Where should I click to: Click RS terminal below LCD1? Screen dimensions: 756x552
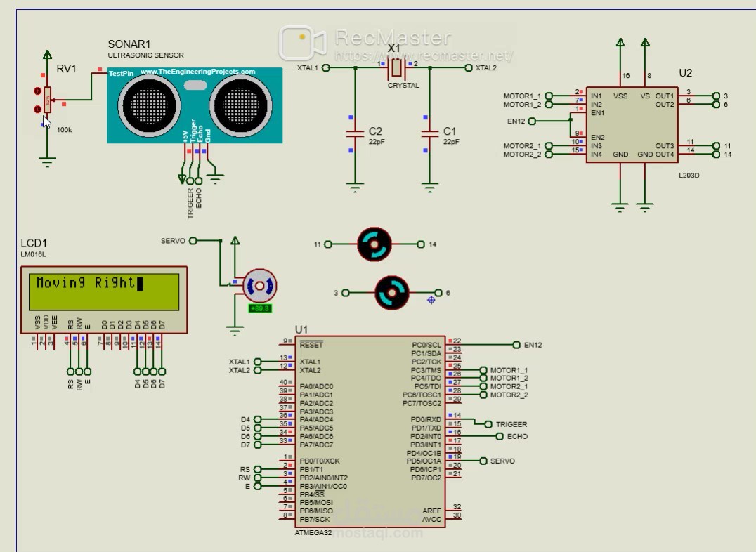pyautogui.click(x=70, y=372)
